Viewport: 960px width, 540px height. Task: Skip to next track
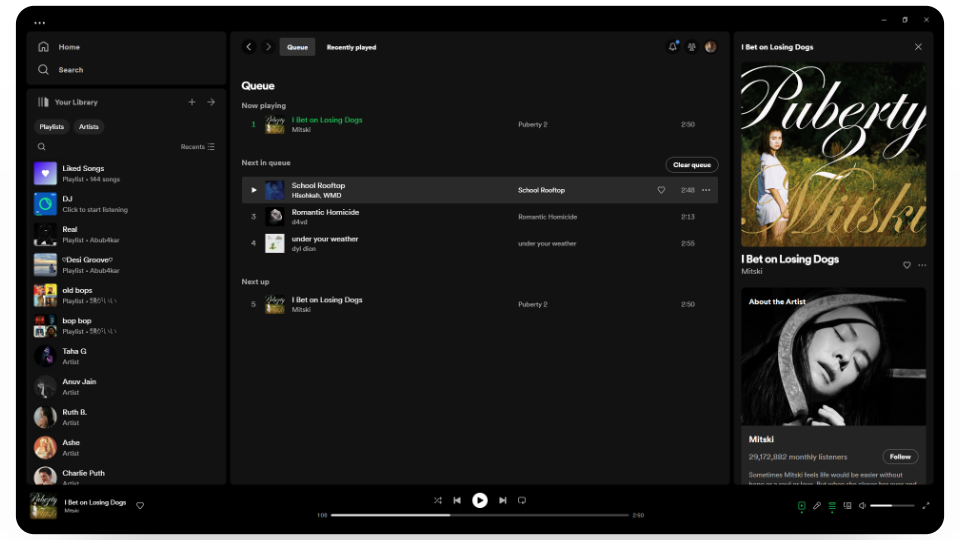coord(503,500)
